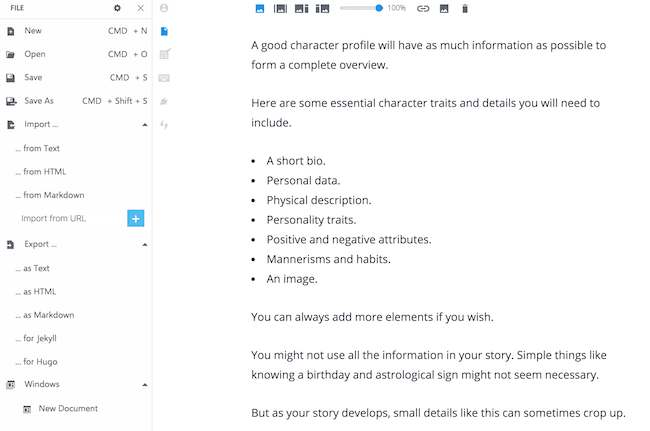
Task: Open the settings gear in File panel
Action: pos(117,8)
